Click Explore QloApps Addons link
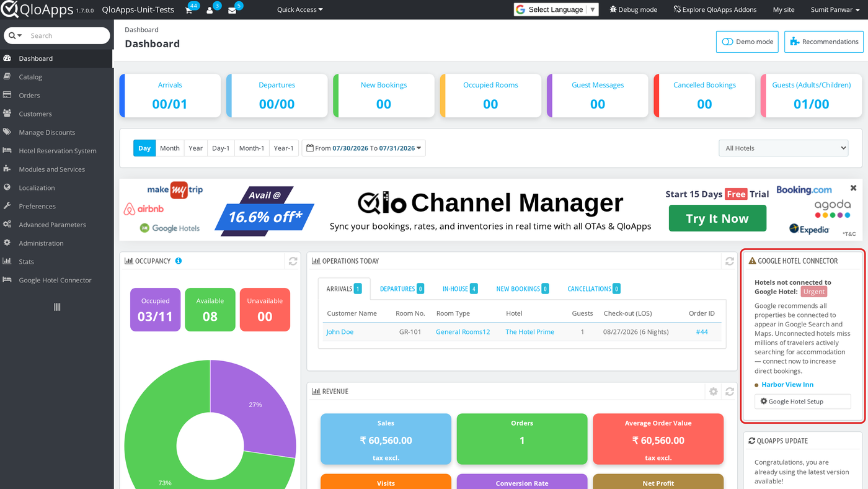 tap(714, 10)
